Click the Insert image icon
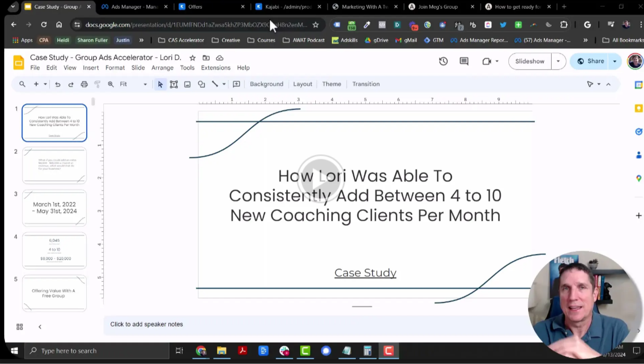Viewport: 644px width, 364px height. click(187, 84)
